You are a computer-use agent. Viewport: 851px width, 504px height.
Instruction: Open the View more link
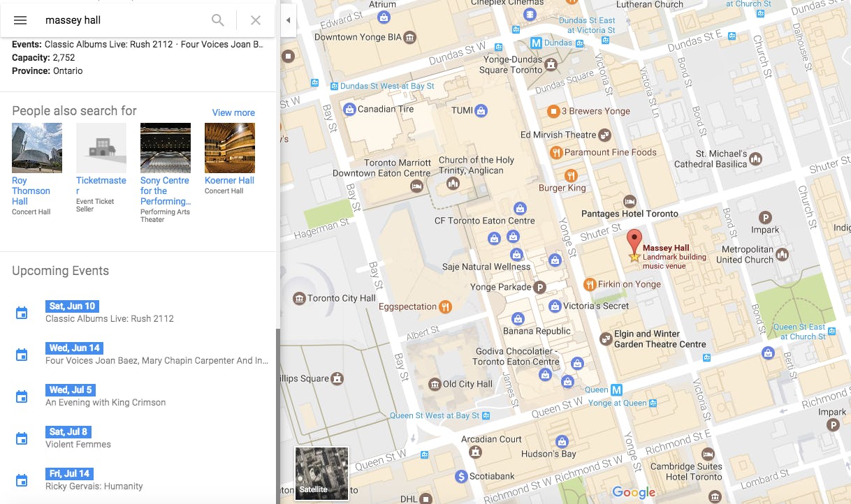point(233,112)
